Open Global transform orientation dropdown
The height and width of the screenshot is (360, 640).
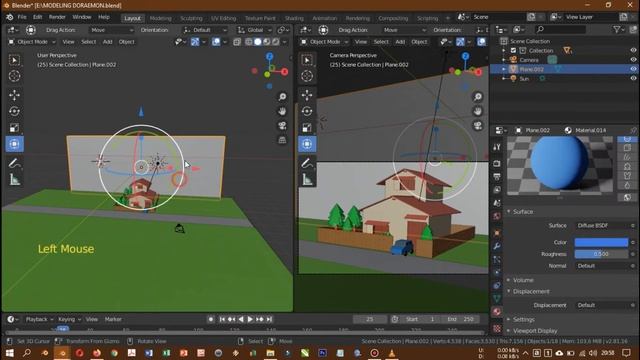[x=255, y=30]
